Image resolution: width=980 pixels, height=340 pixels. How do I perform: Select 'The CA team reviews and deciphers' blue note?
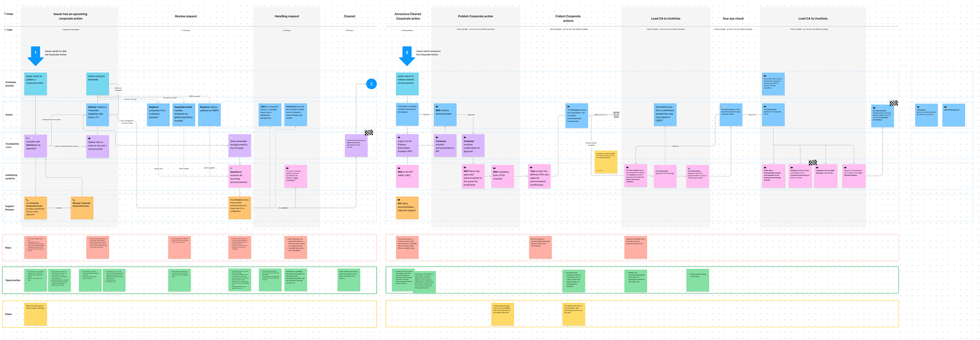tap(577, 115)
